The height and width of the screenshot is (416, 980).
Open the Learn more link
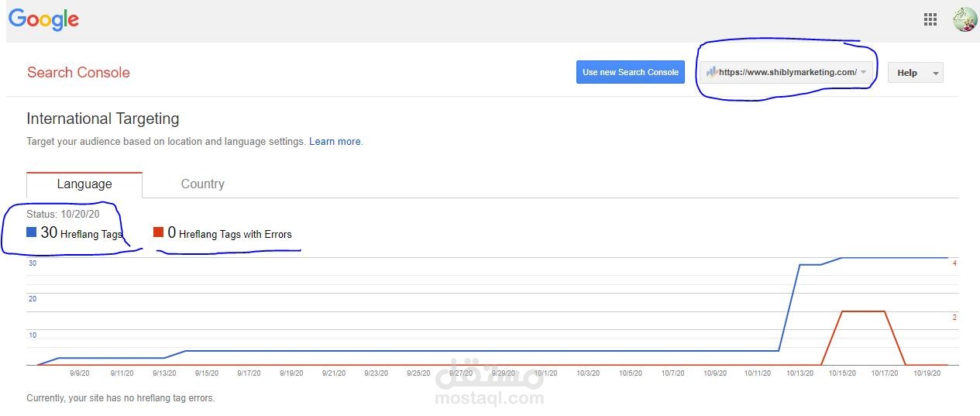pos(335,142)
